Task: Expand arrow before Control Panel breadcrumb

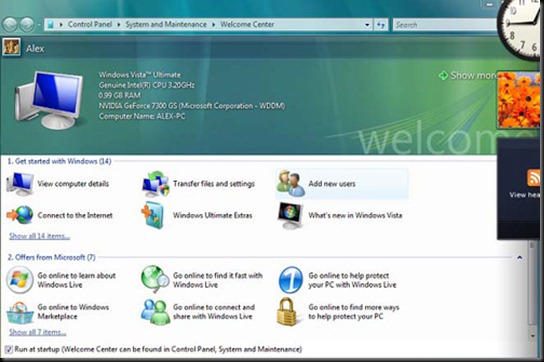Action: tap(61, 25)
